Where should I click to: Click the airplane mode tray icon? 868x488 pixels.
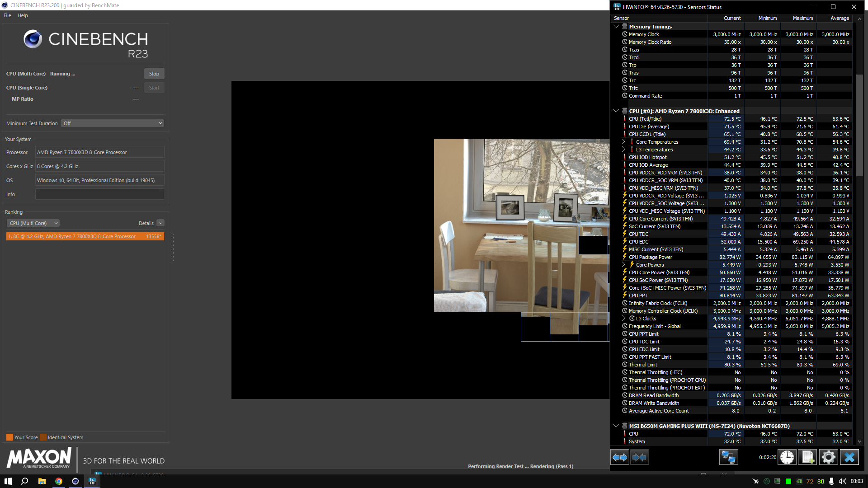click(x=755, y=481)
